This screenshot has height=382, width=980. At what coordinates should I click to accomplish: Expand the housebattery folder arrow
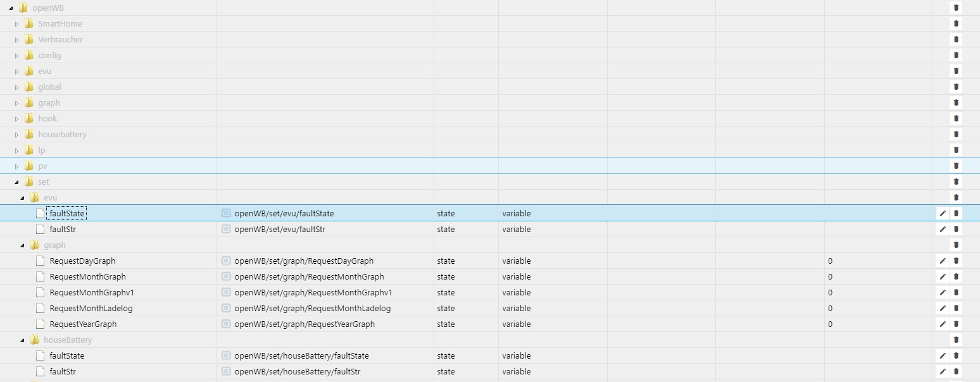(17, 135)
